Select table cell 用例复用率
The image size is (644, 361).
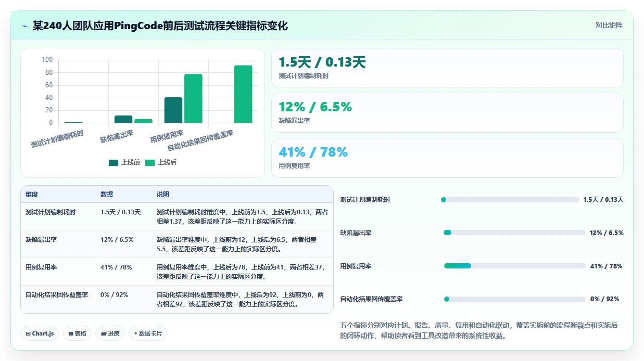pos(41,267)
